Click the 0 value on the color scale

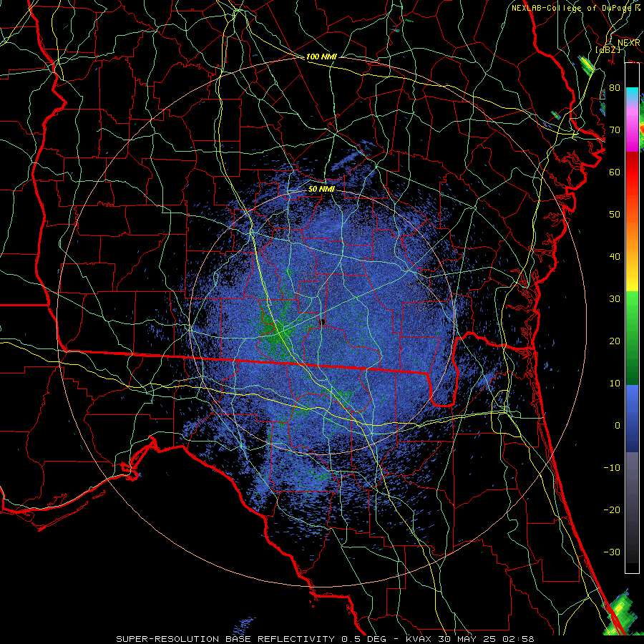618,426
